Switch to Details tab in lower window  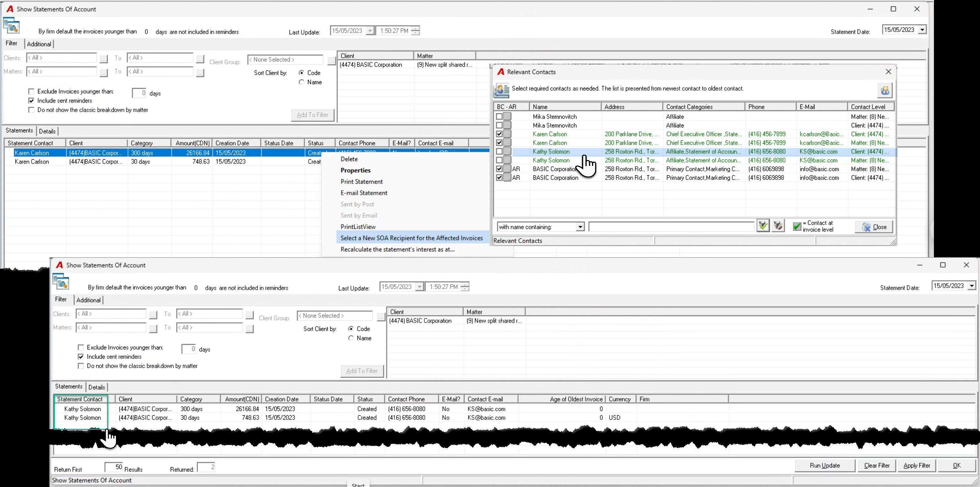pyautogui.click(x=96, y=387)
